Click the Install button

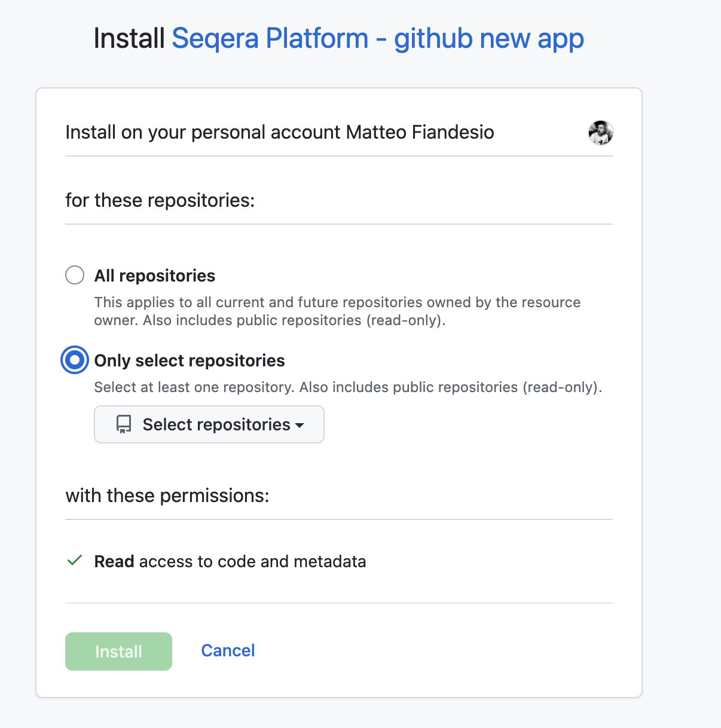[118, 651]
